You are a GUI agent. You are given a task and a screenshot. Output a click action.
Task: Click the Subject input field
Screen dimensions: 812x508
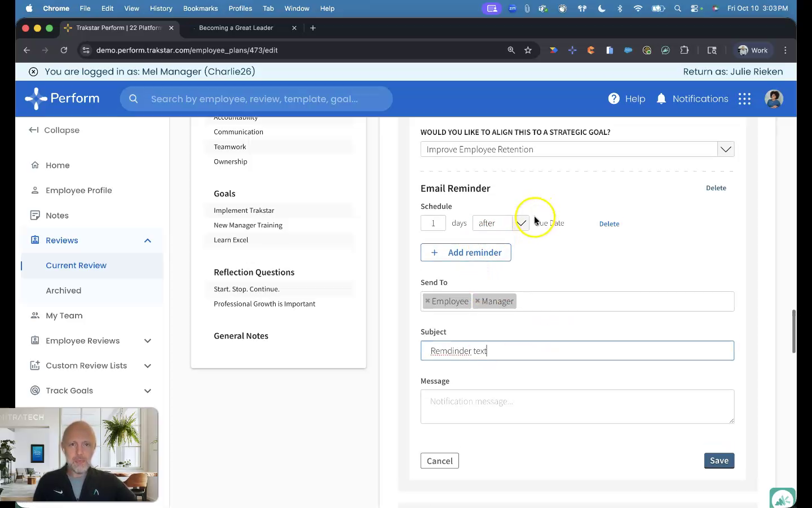(577, 351)
